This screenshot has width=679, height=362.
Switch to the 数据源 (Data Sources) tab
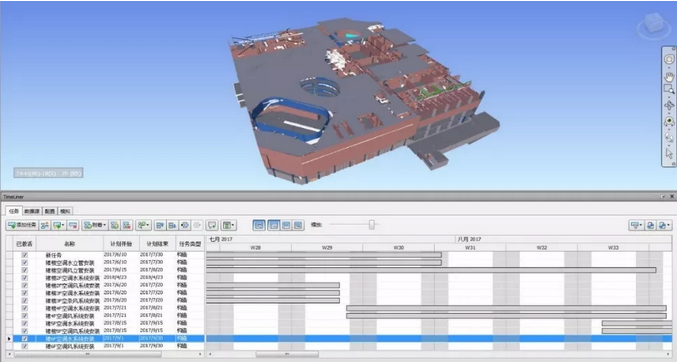coord(32,211)
